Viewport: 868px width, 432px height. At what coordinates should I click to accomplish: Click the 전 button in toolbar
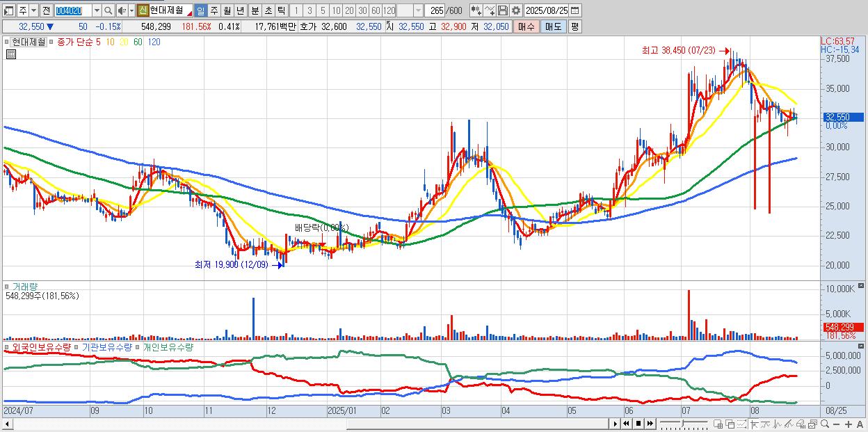(46, 10)
